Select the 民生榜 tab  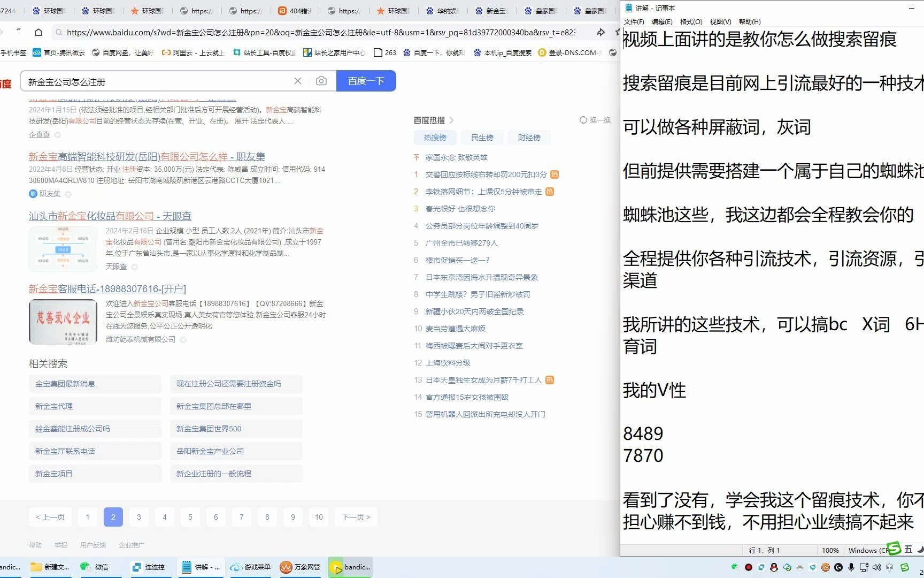point(482,138)
